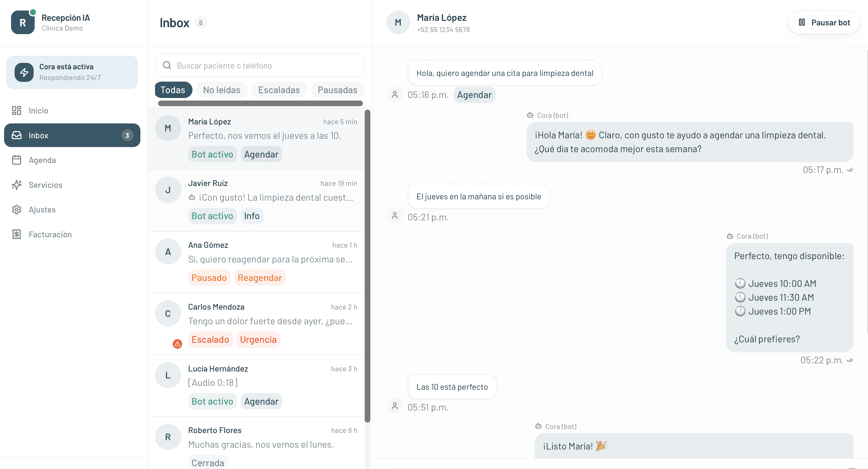Click the Facturación receipt icon
This screenshot has height=469, width=868.
16,234
